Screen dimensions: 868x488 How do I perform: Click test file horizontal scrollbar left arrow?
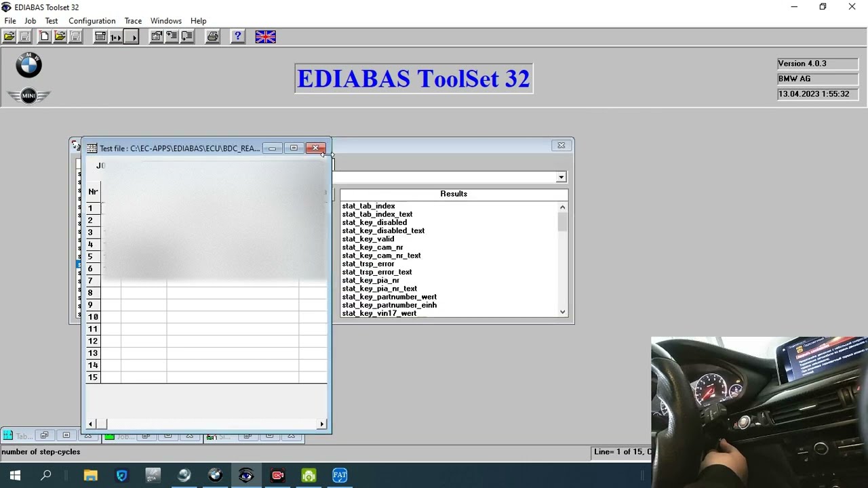pyautogui.click(x=91, y=424)
